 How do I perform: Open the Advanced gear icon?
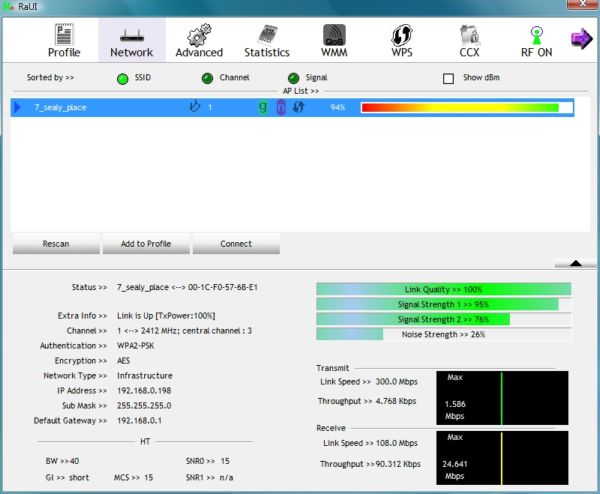199,34
